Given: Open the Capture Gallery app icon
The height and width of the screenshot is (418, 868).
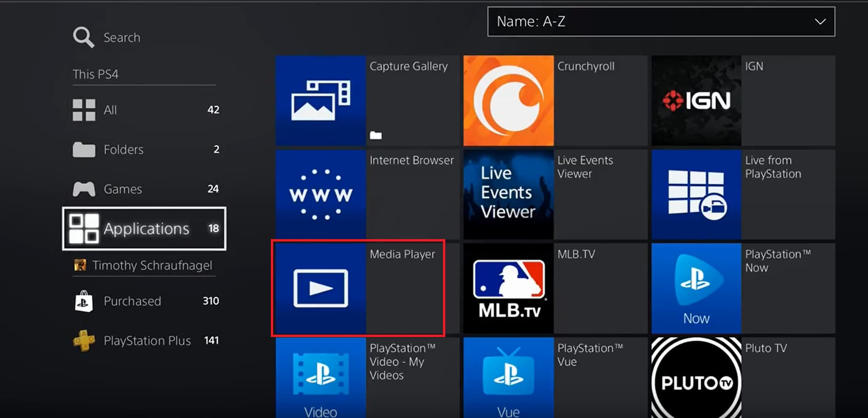Looking at the screenshot, I should click(320, 100).
